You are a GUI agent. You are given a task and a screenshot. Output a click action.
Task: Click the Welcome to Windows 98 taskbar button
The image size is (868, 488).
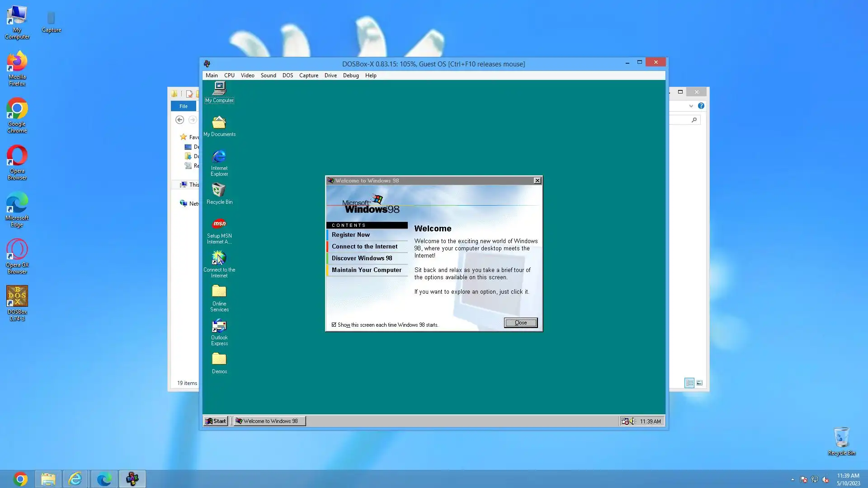(269, 421)
